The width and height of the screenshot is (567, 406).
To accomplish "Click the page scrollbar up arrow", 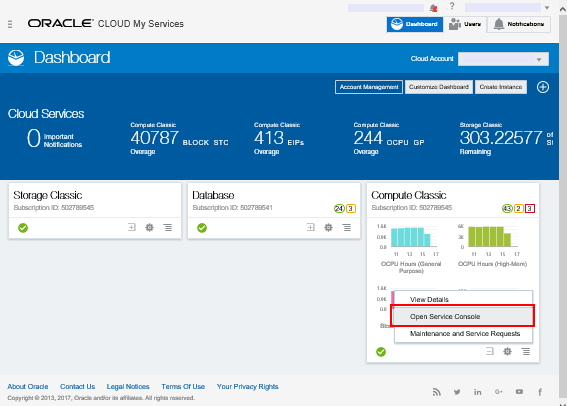I will point(563,9).
